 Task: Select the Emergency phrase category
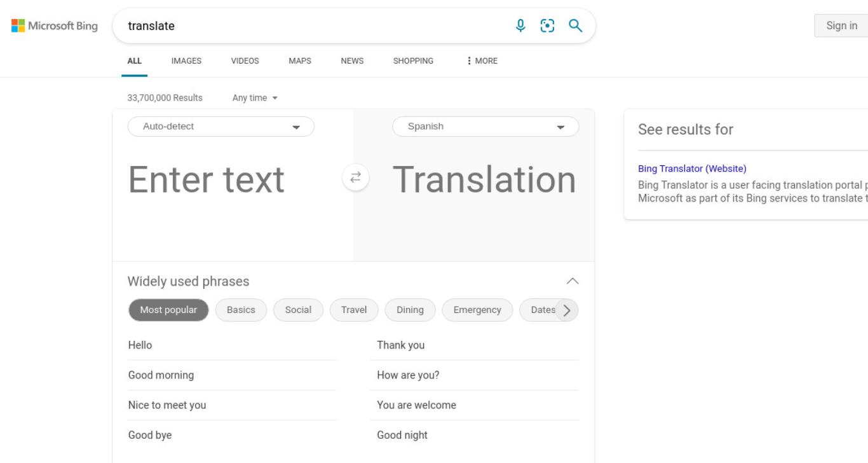(x=477, y=310)
